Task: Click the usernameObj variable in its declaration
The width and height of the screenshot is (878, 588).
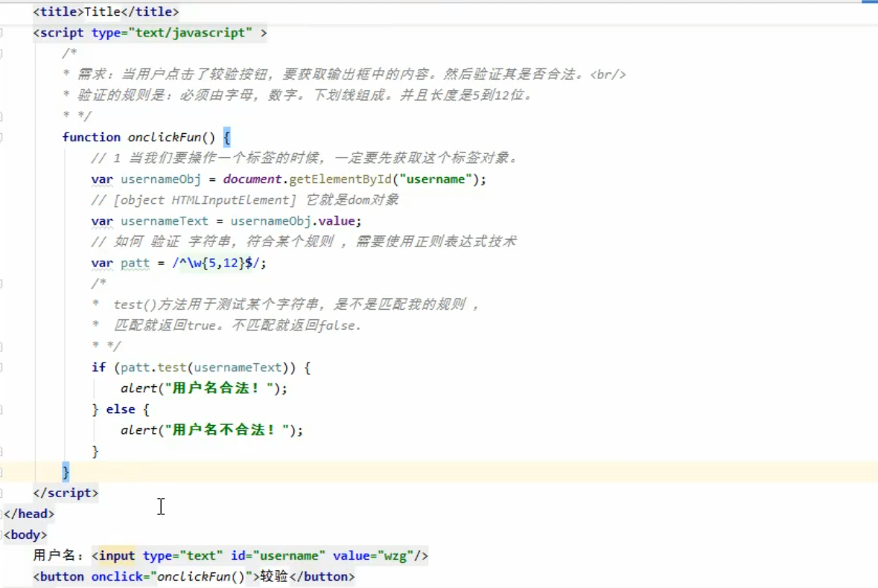Action: [161, 179]
